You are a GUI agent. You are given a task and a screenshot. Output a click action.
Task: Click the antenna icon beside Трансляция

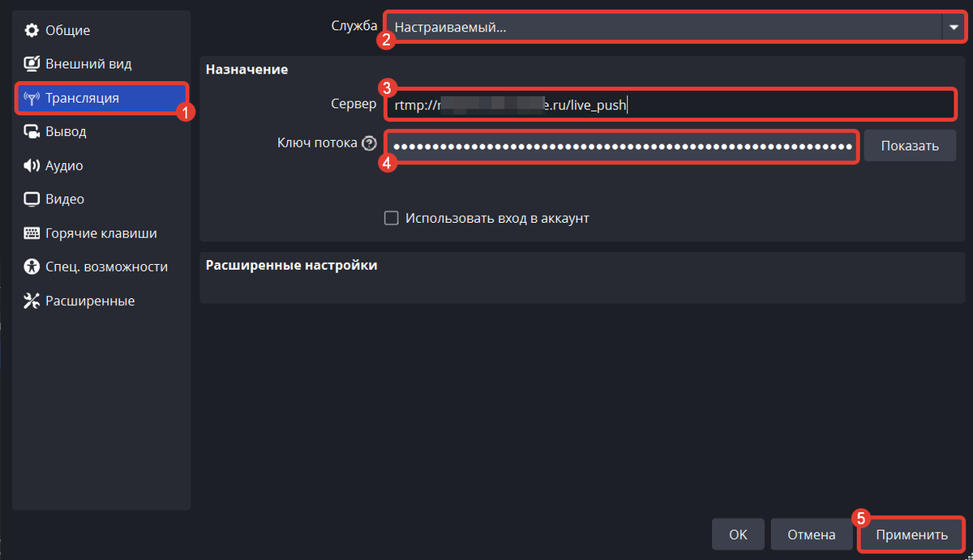click(32, 99)
